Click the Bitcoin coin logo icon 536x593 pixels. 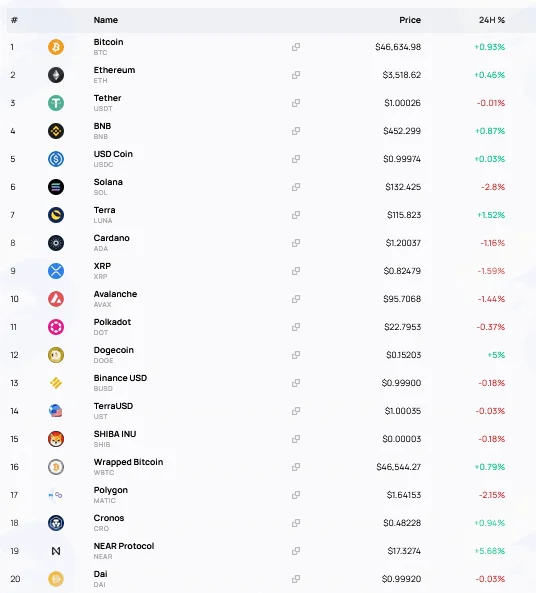click(56, 47)
